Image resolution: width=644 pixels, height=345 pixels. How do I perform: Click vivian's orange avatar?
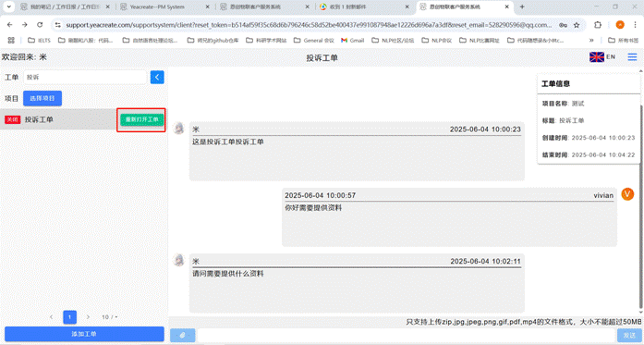tap(627, 194)
